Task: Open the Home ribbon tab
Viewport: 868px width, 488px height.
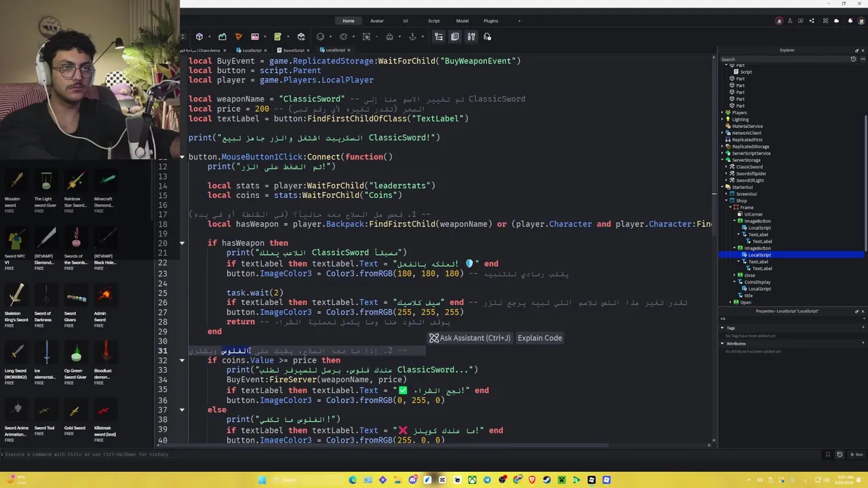Action: [349, 21]
